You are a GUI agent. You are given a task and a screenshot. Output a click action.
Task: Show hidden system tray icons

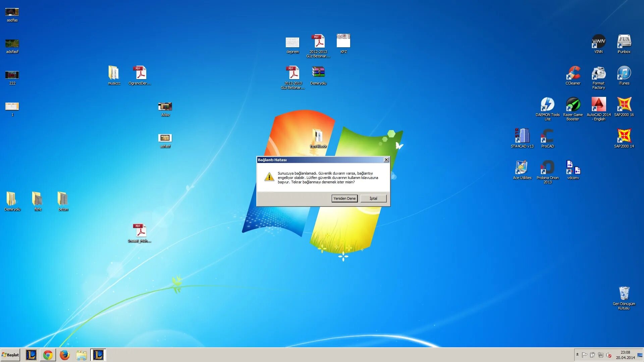click(x=577, y=355)
